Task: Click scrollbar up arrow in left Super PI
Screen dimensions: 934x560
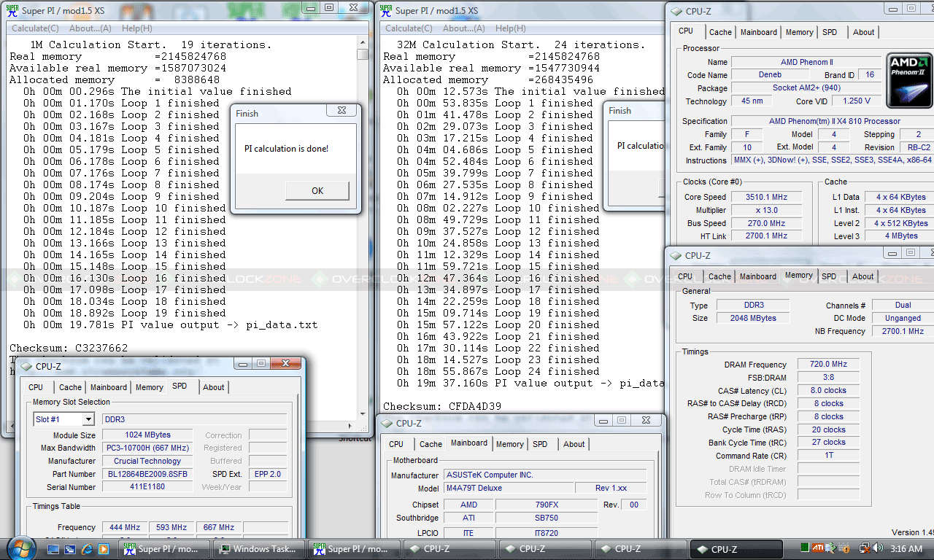Action: pyautogui.click(x=363, y=43)
